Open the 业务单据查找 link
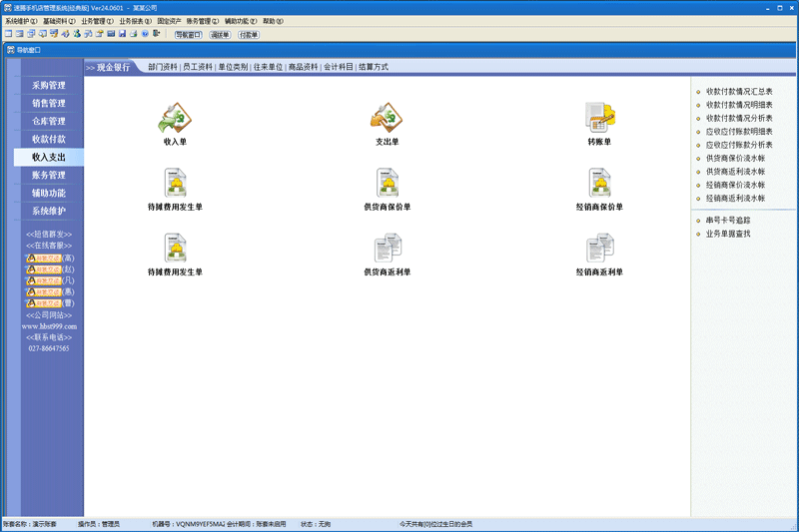 pos(728,234)
